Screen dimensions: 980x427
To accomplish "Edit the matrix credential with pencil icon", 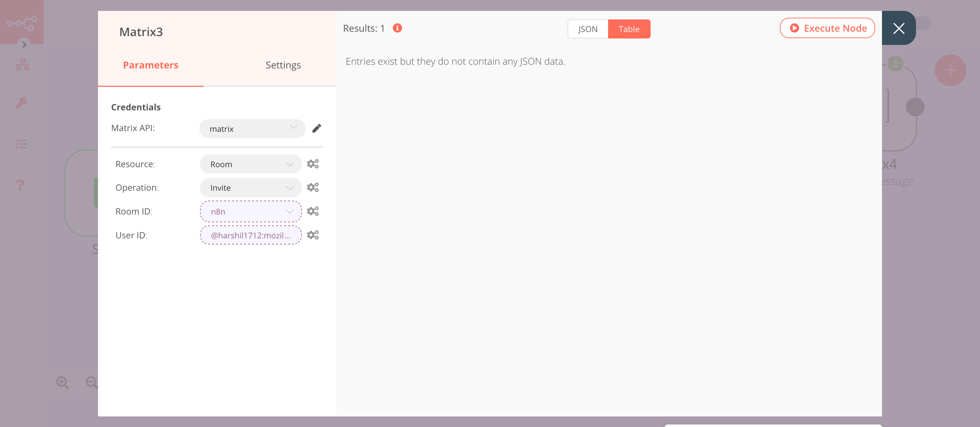I will coord(317,129).
